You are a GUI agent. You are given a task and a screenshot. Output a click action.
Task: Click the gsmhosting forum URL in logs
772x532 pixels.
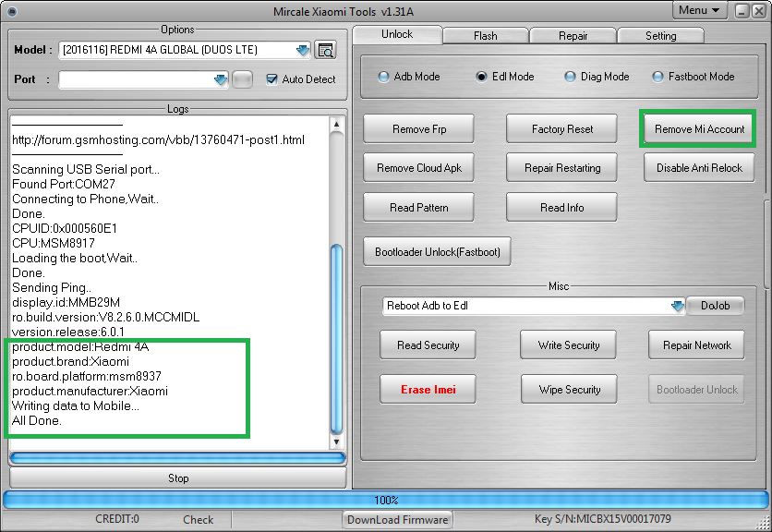pos(158,139)
